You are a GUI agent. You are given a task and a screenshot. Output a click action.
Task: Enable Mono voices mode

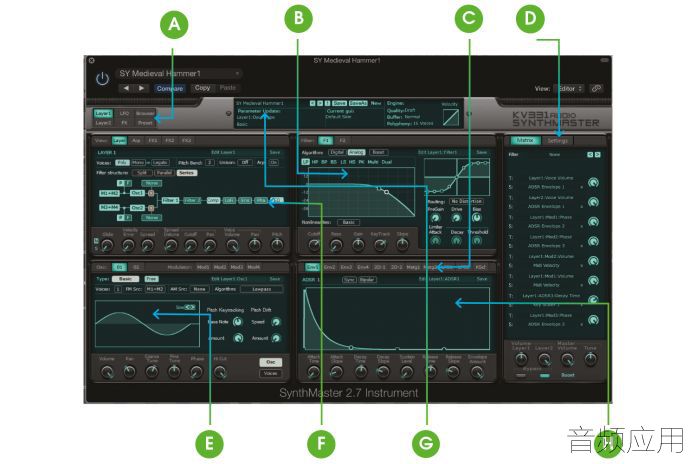pyautogui.click(x=138, y=163)
